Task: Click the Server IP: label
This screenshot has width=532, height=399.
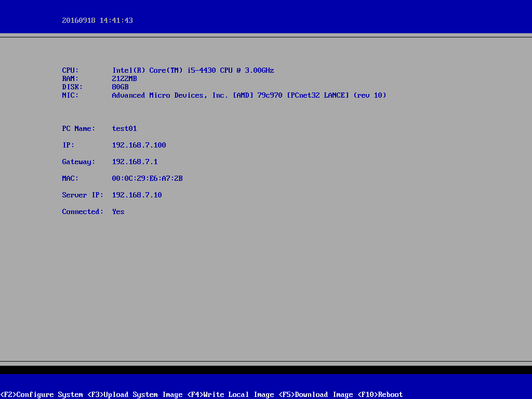Action: pos(83,195)
